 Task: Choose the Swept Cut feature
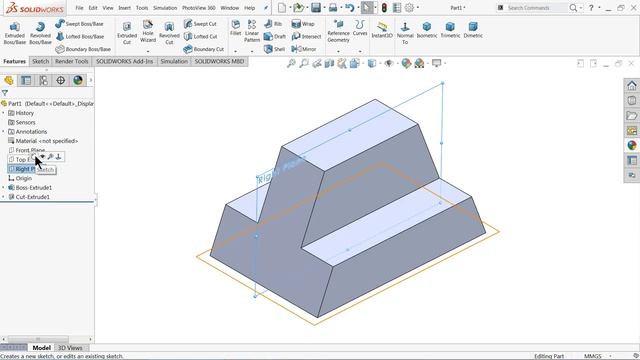point(200,24)
